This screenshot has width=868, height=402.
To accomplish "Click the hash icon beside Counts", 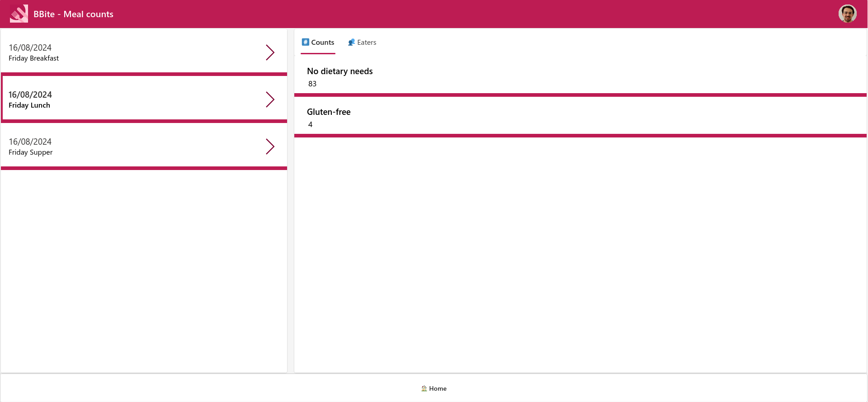I will (x=306, y=42).
